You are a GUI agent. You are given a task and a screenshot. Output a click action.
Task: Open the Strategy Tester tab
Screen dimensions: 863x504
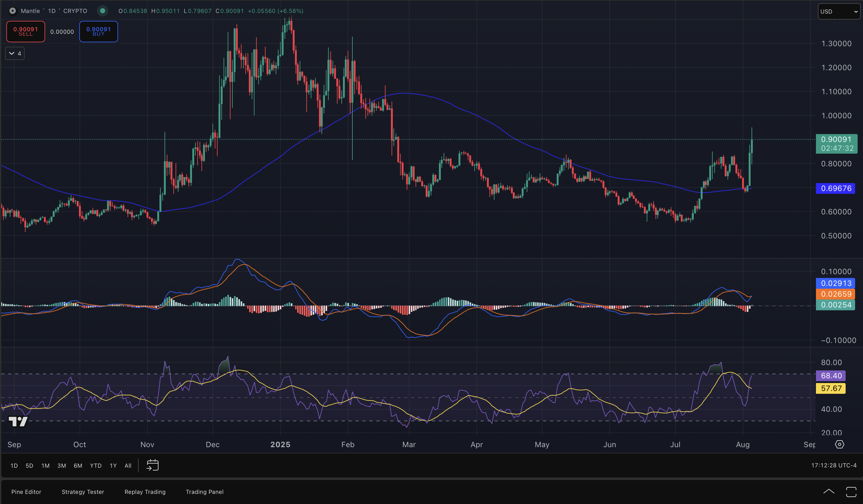pyautogui.click(x=83, y=492)
